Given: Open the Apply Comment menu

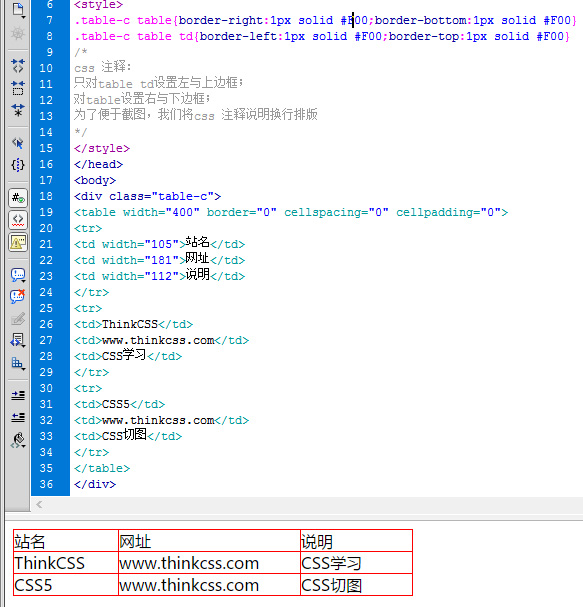Looking at the screenshot, I should tap(18, 275).
